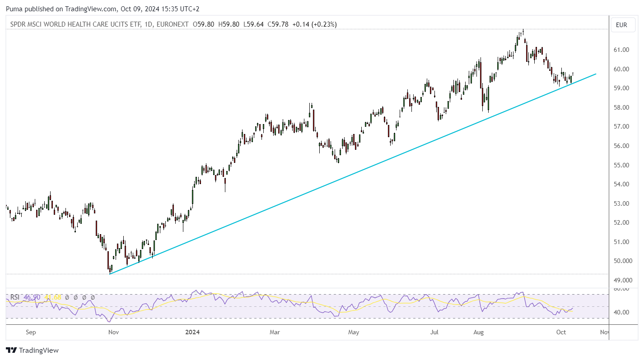Open the TradingView logo link

coord(32,350)
